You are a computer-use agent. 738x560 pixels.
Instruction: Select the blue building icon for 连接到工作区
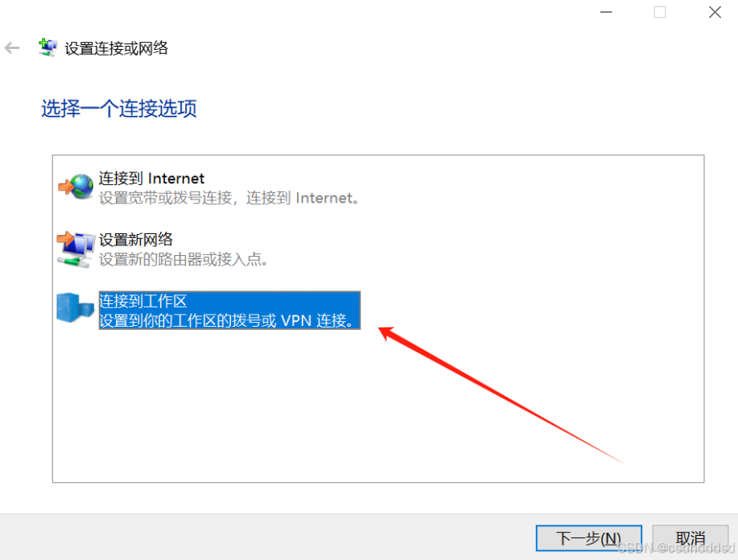click(76, 308)
